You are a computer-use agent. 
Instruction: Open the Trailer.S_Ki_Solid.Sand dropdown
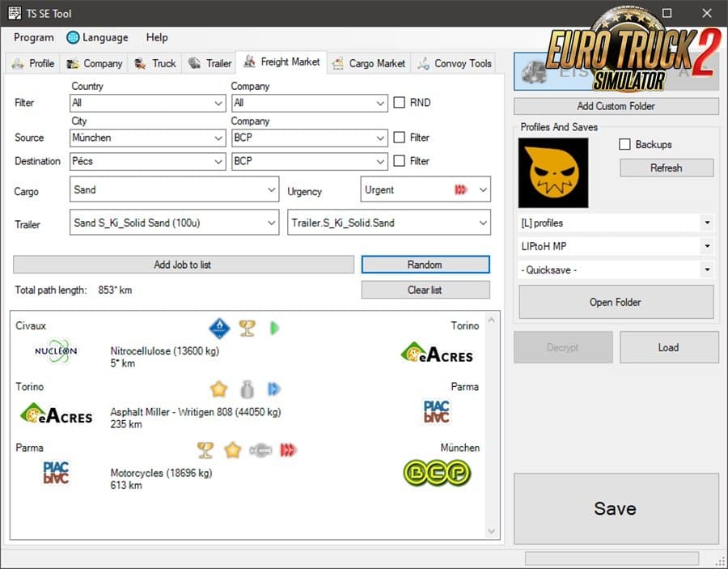click(388, 222)
